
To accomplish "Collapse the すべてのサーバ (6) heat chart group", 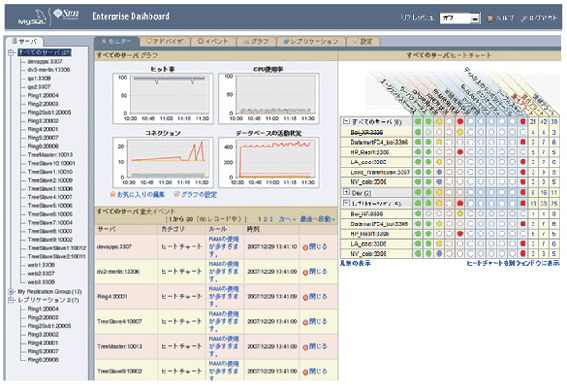I will tap(346, 122).
